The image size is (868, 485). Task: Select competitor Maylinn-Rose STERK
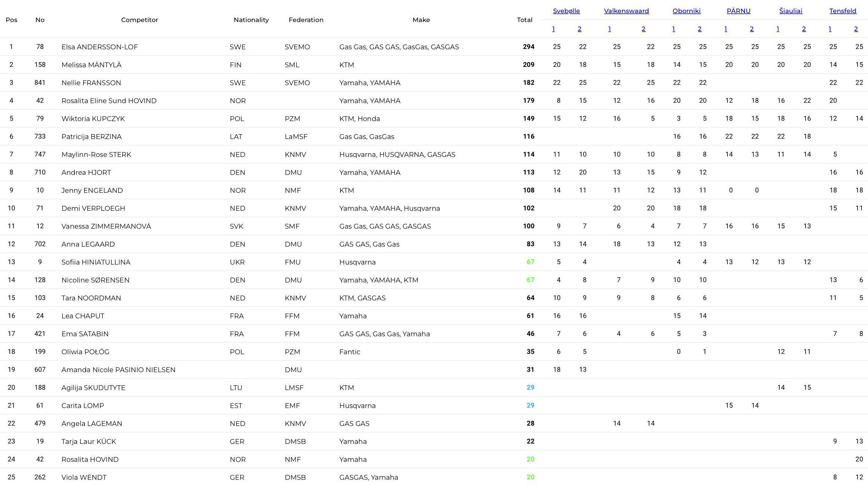(x=96, y=154)
